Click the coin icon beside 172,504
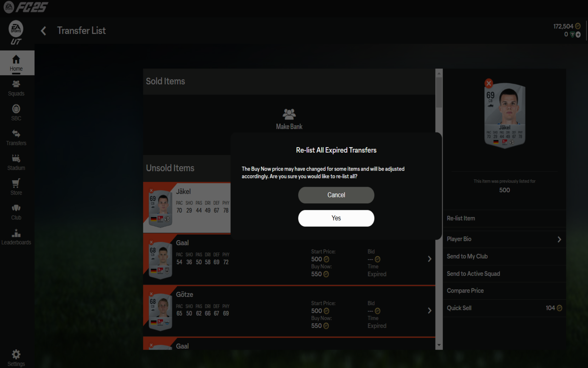 tap(578, 27)
